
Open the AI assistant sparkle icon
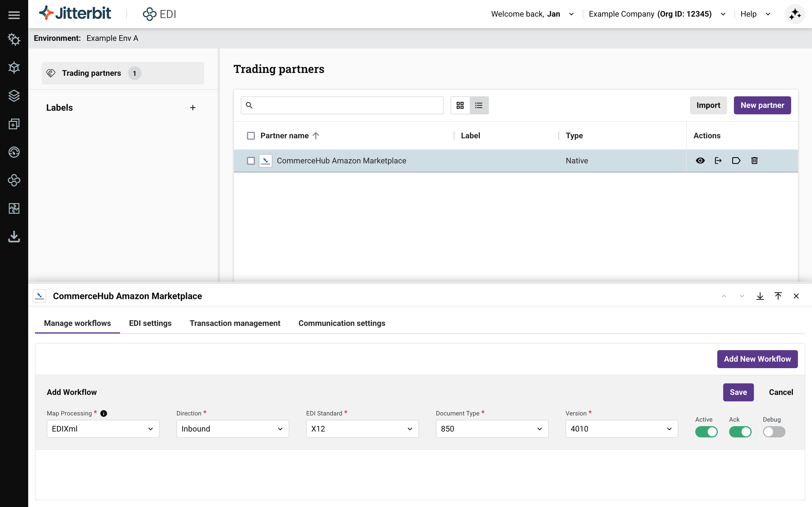pos(795,14)
